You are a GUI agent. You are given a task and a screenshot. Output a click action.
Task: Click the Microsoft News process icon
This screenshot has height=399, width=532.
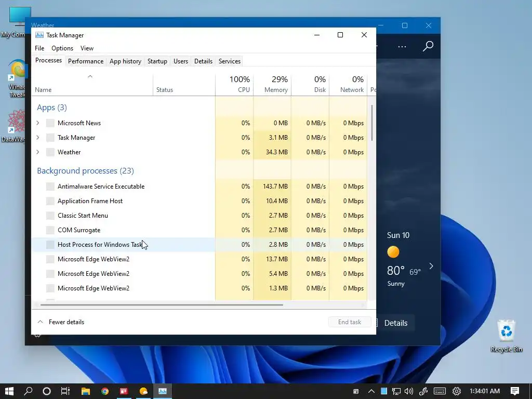pyautogui.click(x=50, y=123)
